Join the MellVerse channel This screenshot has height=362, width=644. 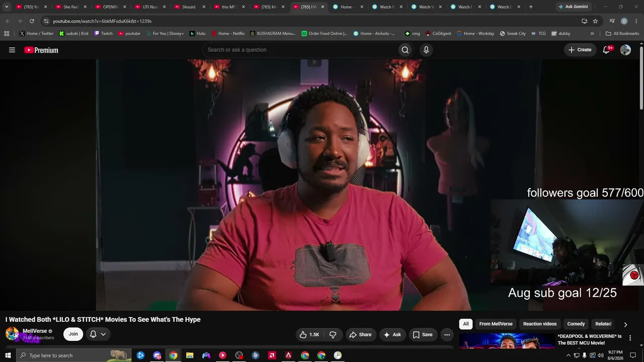click(x=73, y=334)
